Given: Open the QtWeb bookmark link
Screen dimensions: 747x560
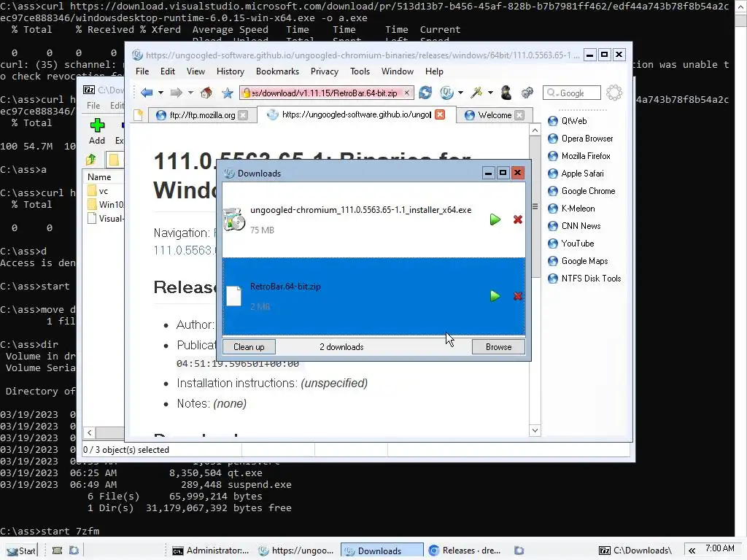Looking at the screenshot, I should 573,121.
